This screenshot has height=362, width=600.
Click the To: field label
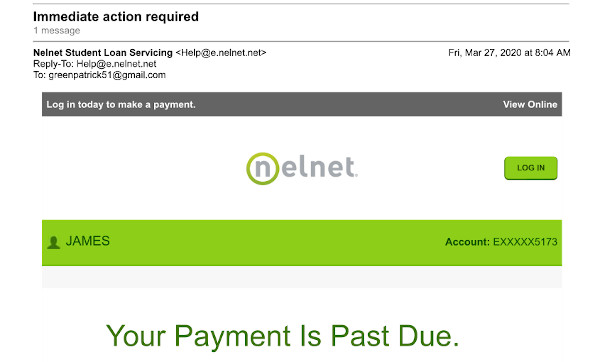(39, 75)
